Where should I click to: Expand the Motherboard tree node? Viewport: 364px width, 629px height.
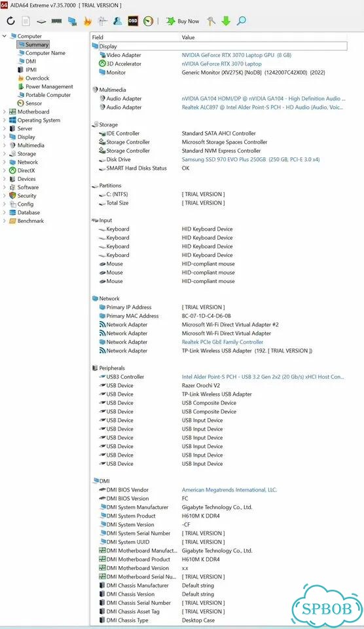coord(5,111)
